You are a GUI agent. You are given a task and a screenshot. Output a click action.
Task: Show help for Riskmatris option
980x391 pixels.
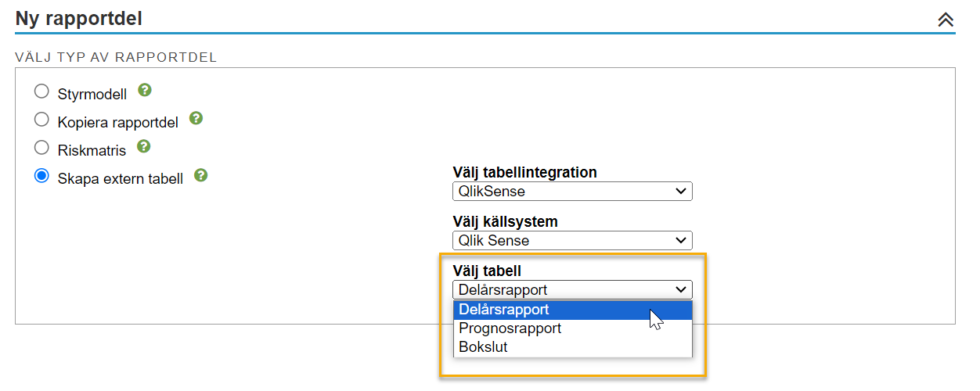point(143,146)
